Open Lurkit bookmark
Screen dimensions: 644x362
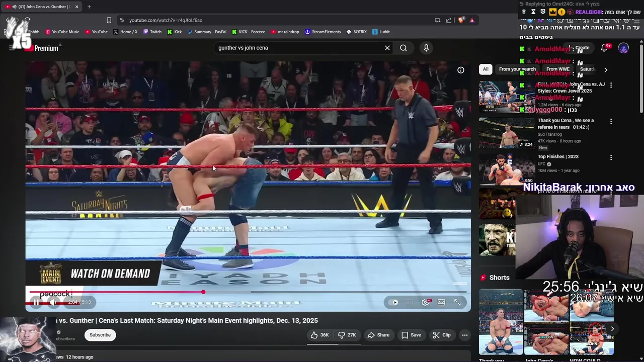point(381,32)
